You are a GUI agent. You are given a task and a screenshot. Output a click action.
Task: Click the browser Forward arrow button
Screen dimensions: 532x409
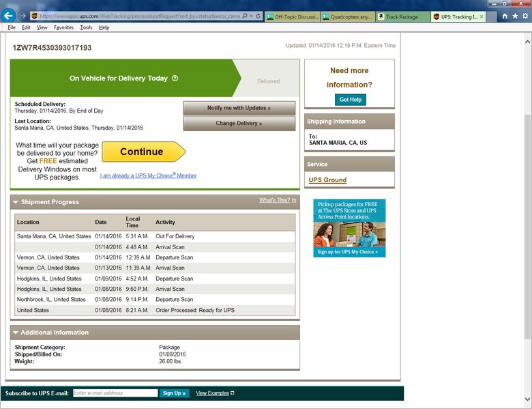tap(23, 16)
